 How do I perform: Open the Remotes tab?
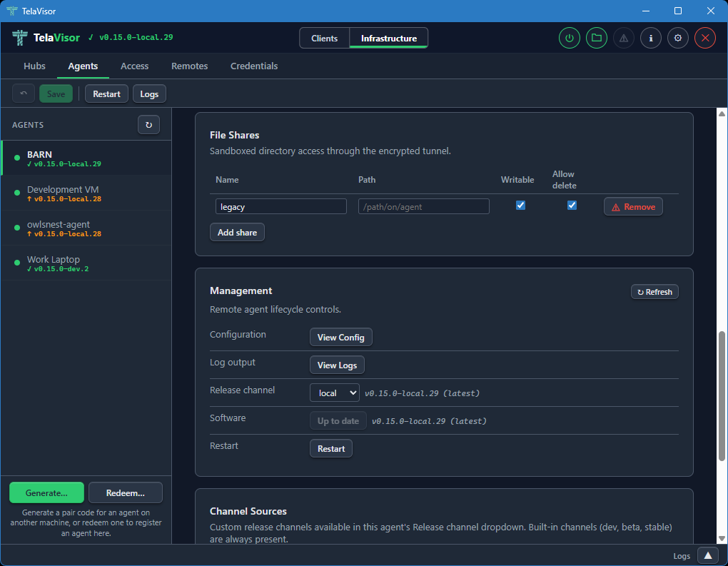(189, 66)
